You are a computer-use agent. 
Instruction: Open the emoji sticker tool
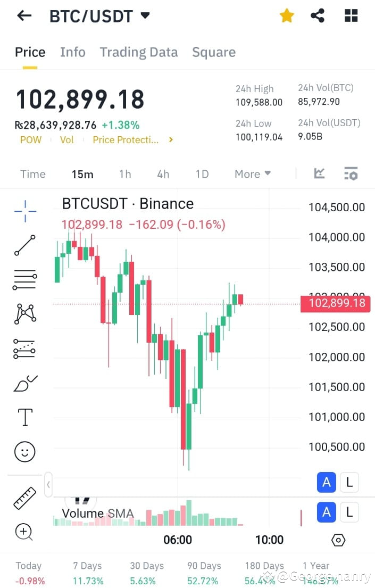[x=24, y=452]
